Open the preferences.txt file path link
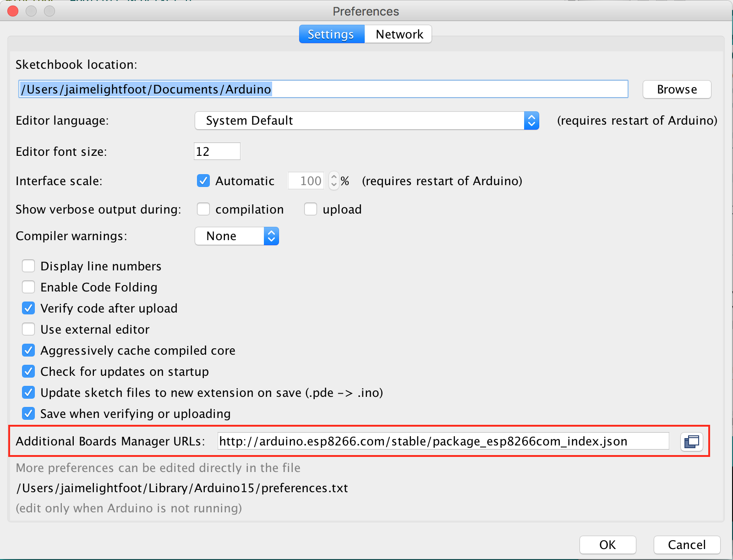733x560 pixels. (182, 488)
